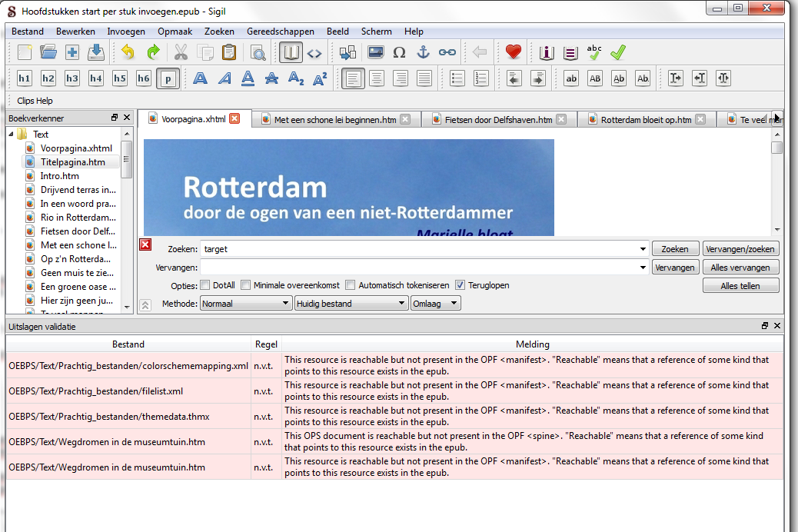Switch to Code View
This screenshot has width=798, height=532.
pyautogui.click(x=314, y=52)
